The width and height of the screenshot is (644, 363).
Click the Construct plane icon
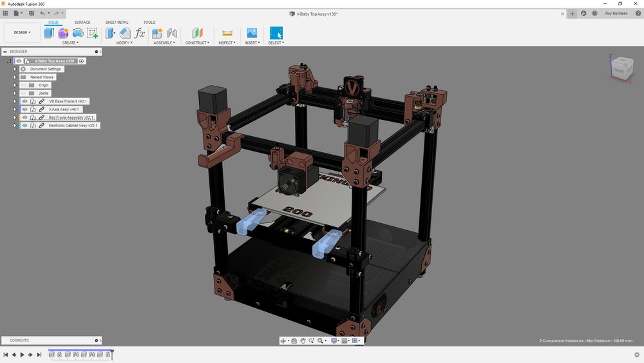(x=198, y=33)
